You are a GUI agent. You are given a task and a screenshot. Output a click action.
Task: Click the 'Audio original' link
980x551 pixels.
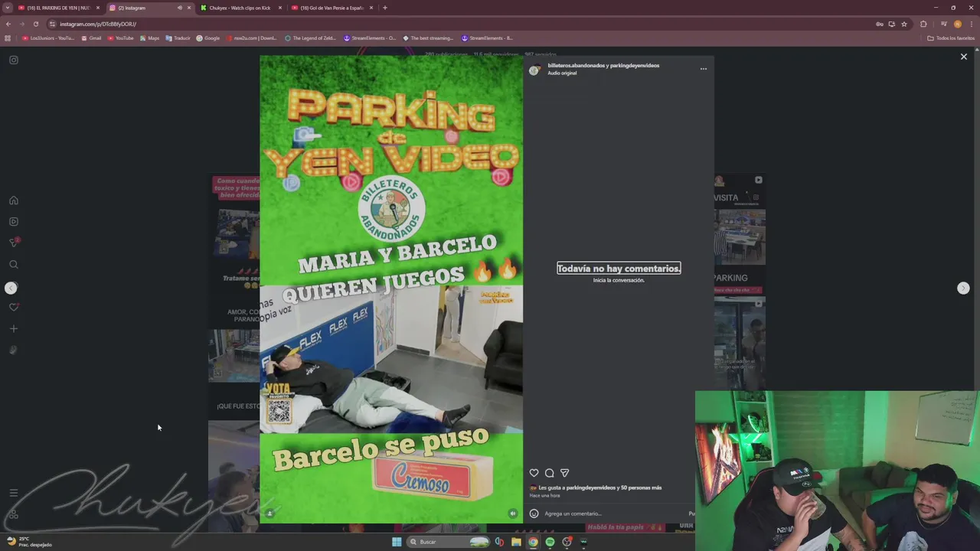point(562,73)
